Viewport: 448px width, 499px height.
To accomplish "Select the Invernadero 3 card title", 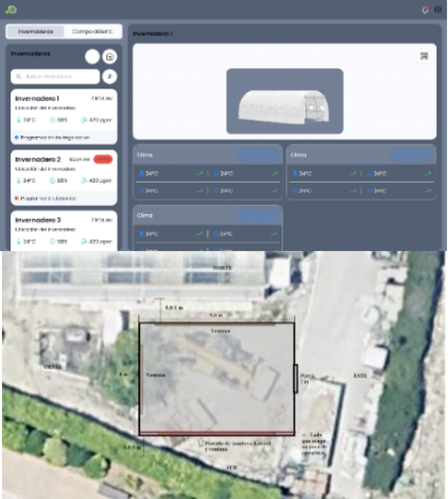I will [x=38, y=220].
